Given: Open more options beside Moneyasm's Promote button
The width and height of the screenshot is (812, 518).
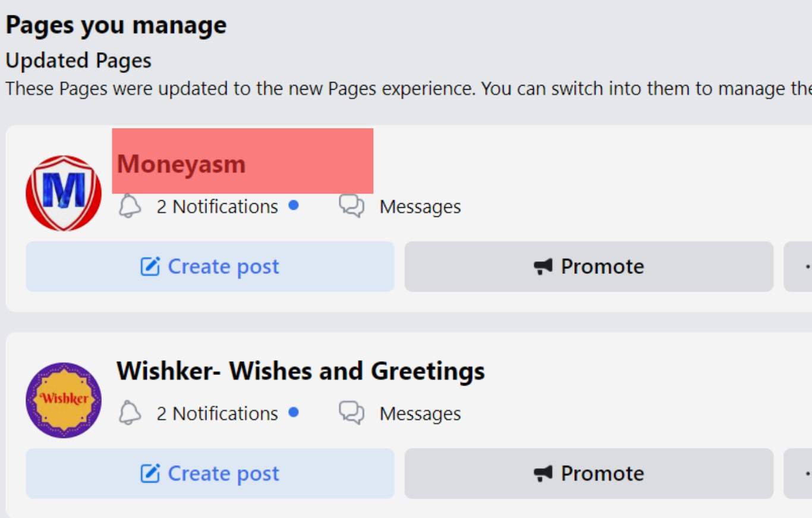Looking at the screenshot, I should (798, 267).
